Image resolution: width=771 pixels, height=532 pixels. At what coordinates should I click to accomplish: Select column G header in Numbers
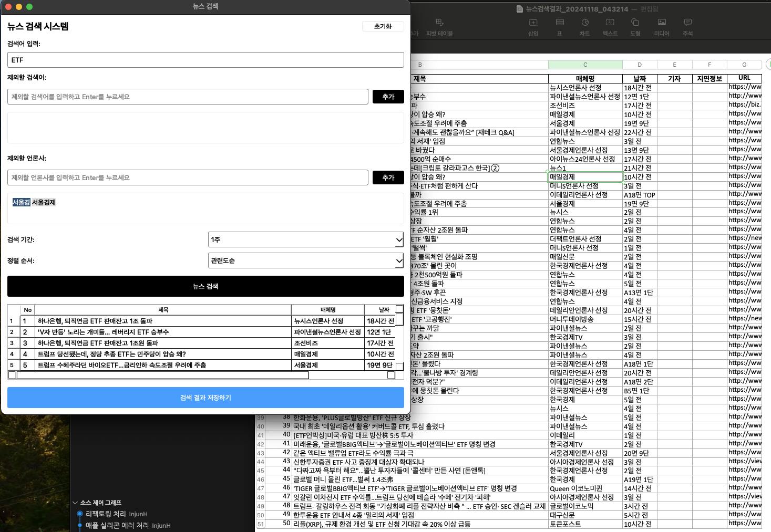pos(744,65)
